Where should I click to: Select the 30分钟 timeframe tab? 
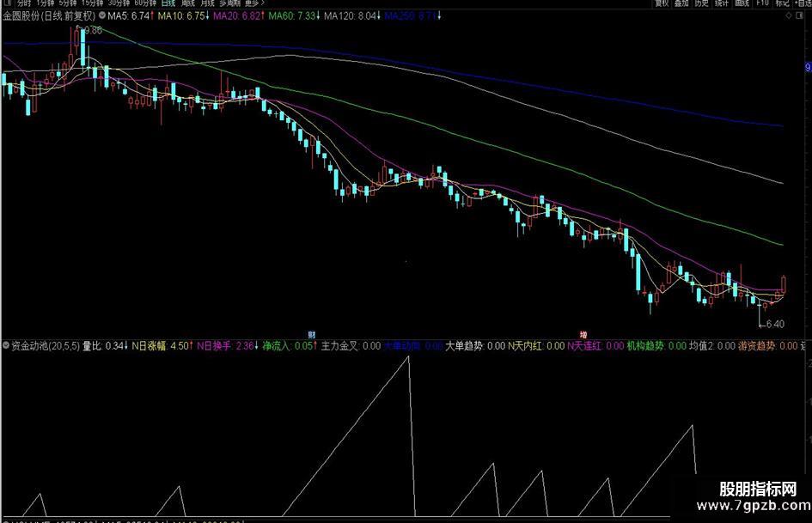click(x=119, y=3)
